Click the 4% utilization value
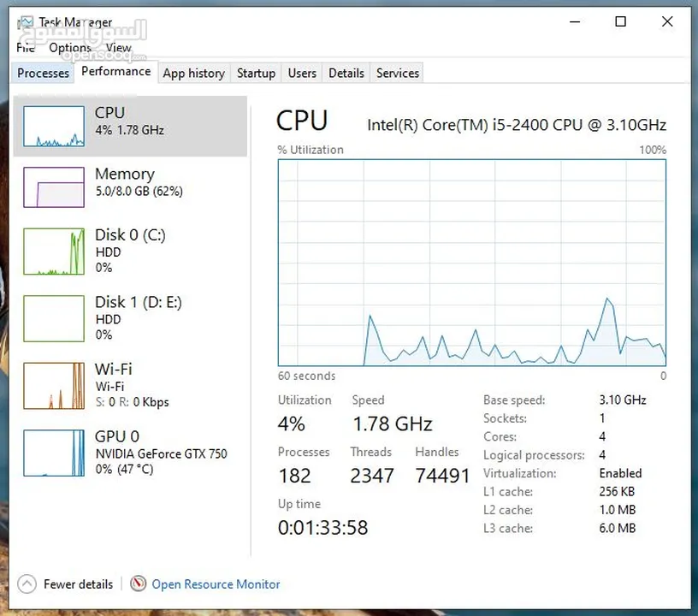This screenshot has height=616, width=698. [291, 423]
